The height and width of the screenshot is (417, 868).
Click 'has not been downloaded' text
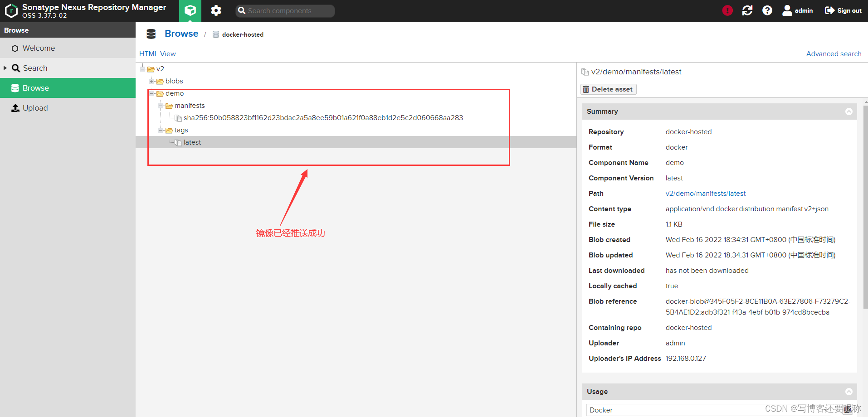point(707,271)
